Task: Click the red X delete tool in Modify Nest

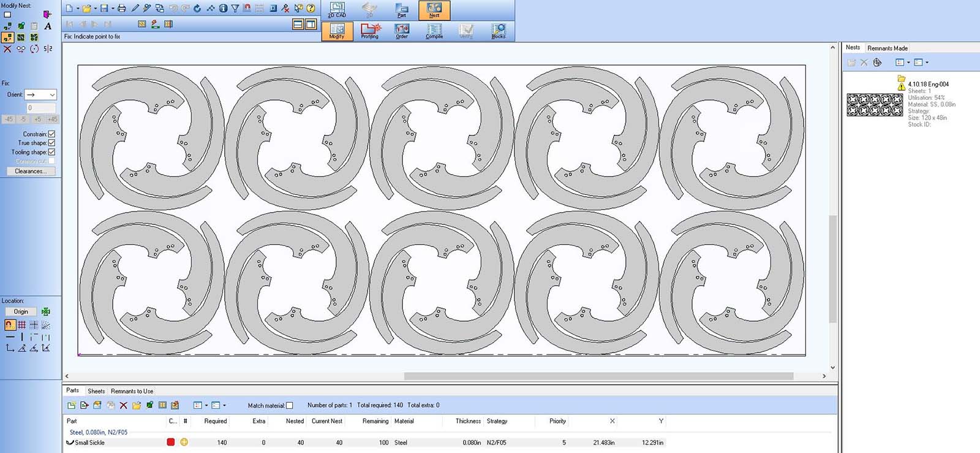Action: point(7,49)
